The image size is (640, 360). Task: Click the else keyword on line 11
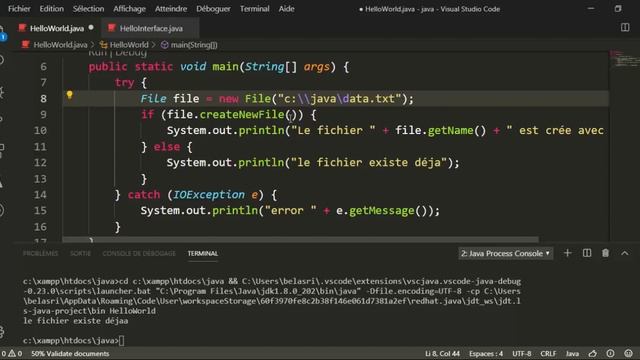(x=167, y=147)
